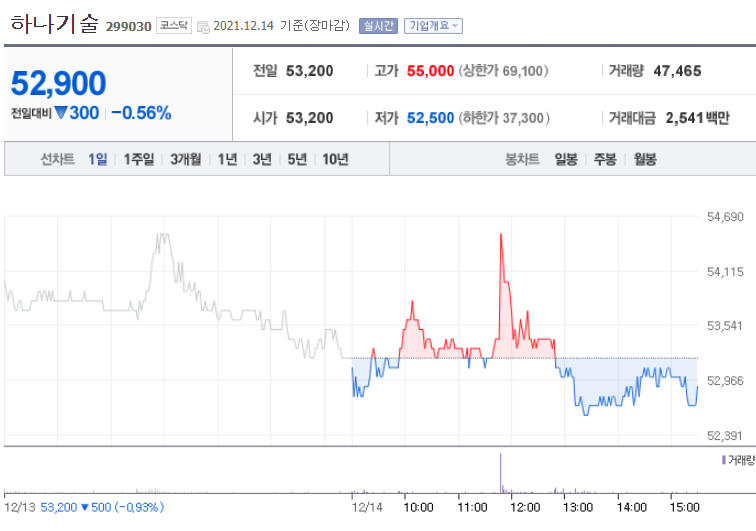Image resolution: width=756 pixels, height=531 pixels.
Task: Click the 거래량 value 47,465
Action: [677, 71]
